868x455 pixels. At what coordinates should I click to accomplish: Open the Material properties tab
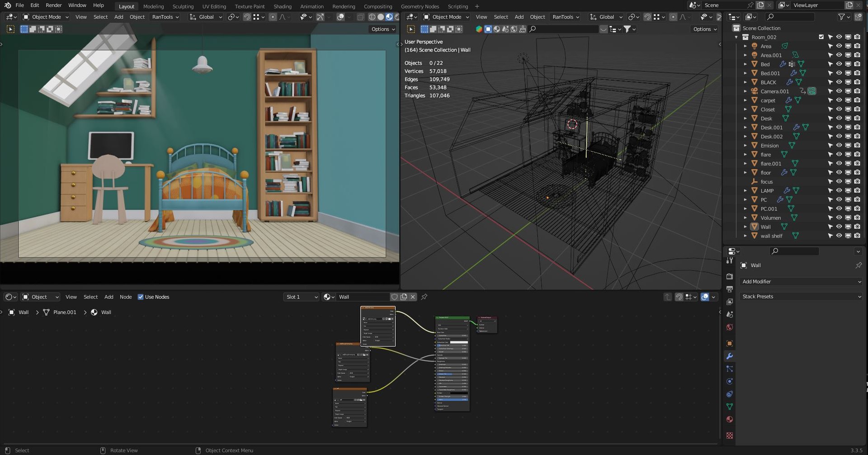729,419
